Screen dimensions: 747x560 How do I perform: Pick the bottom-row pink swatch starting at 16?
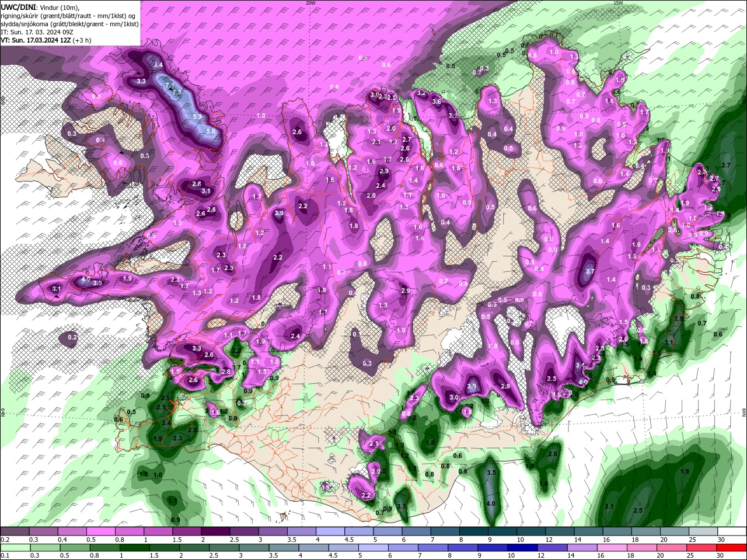613,548
